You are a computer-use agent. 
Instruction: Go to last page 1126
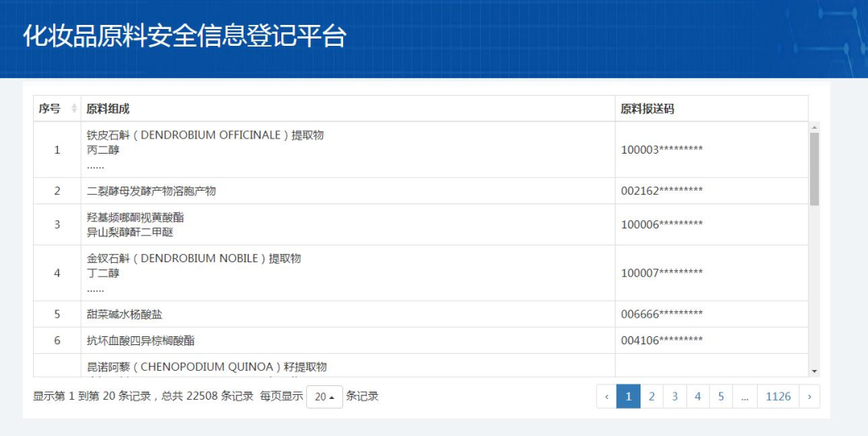778,396
